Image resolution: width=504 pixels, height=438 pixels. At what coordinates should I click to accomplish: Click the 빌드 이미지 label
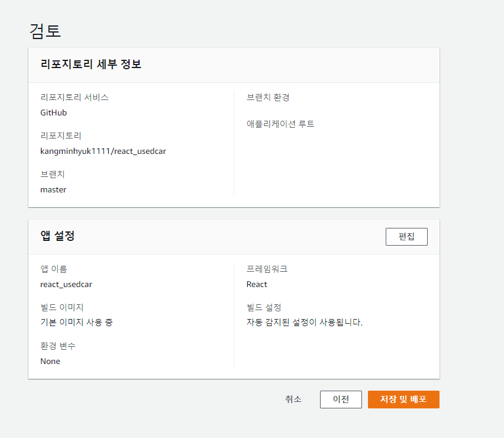coord(62,307)
